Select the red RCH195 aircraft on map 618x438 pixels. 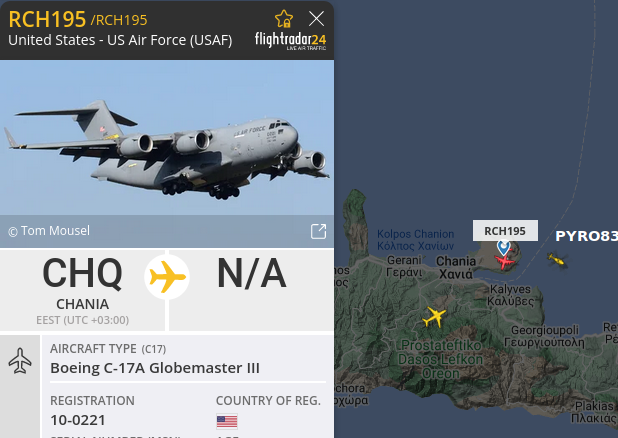pos(504,261)
